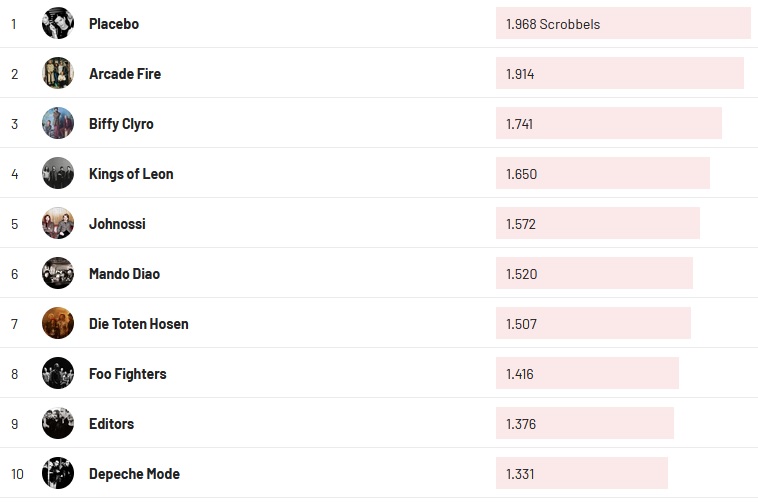Select the Kings of Leon avatar

pos(58,173)
